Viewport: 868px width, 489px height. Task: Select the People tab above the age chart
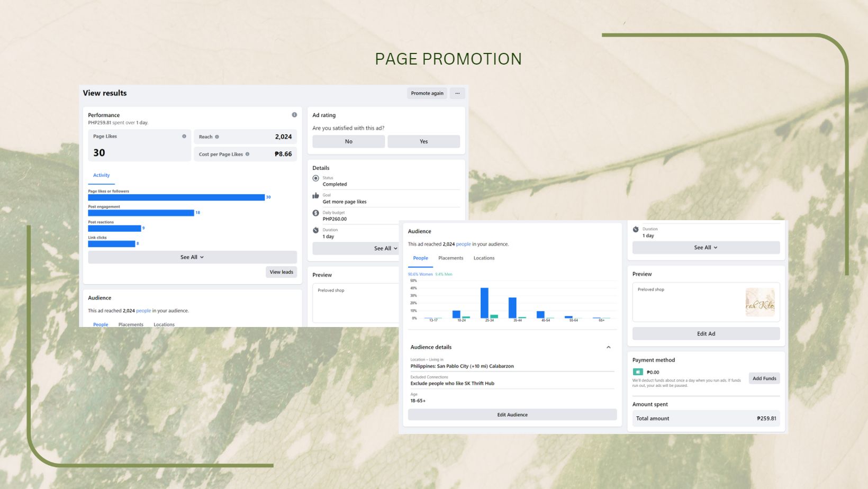(421, 258)
